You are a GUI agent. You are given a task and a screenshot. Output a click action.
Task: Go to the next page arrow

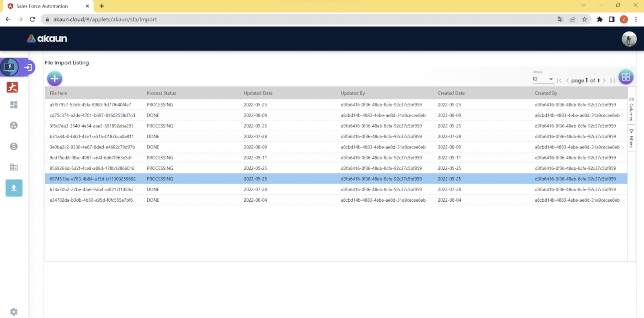tap(604, 81)
